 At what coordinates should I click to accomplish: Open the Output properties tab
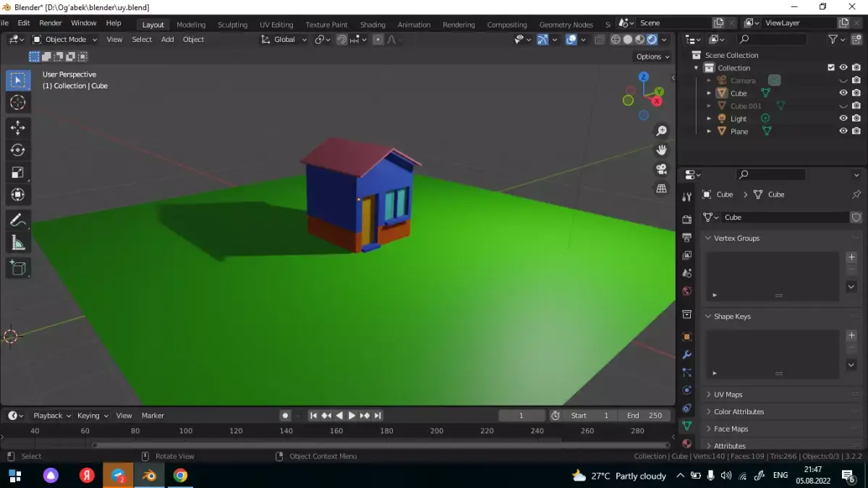pos(687,237)
